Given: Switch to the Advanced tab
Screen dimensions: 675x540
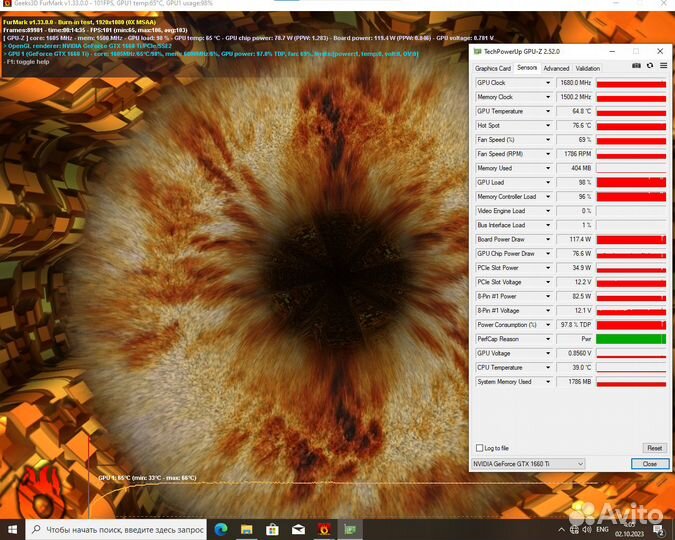Looking at the screenshot, I should pyautogui.click(x=556, y=68).
